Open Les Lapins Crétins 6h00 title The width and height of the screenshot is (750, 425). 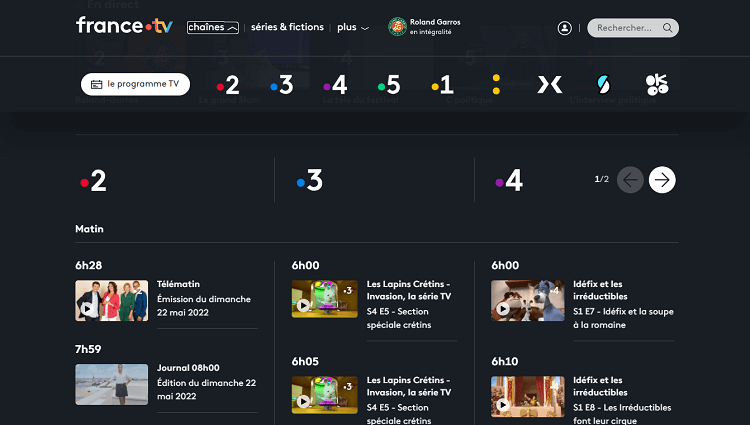(408, 290)
